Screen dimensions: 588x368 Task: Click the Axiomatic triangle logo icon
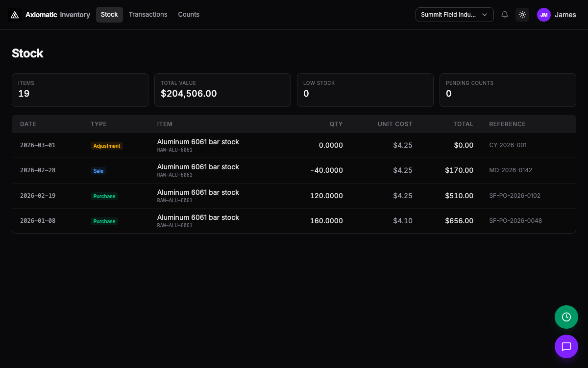(x=15, y=15)
